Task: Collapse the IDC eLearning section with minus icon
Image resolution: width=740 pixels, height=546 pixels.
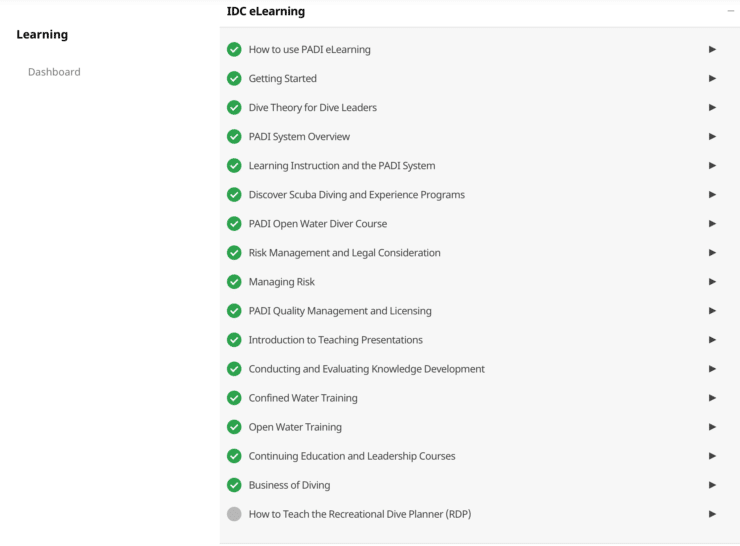Action: 731,11
